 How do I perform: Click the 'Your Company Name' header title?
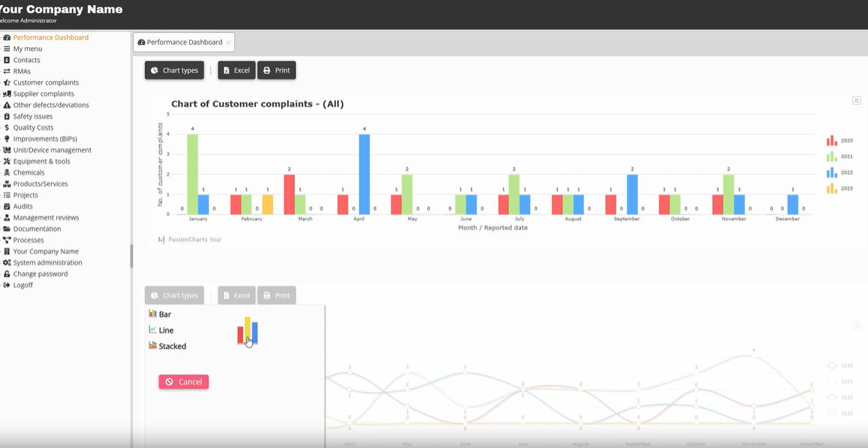point(60,10)
